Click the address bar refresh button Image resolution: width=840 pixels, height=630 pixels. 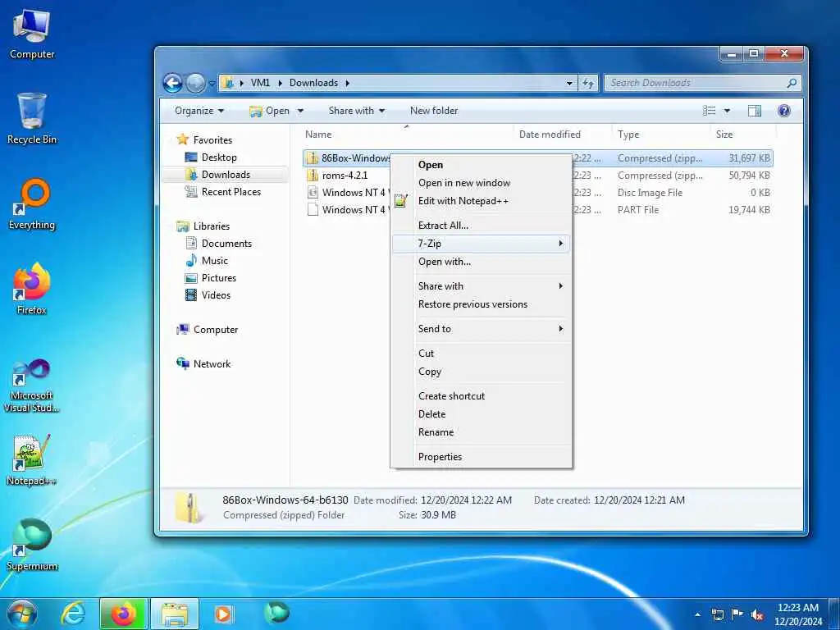[x=587, y=83]
